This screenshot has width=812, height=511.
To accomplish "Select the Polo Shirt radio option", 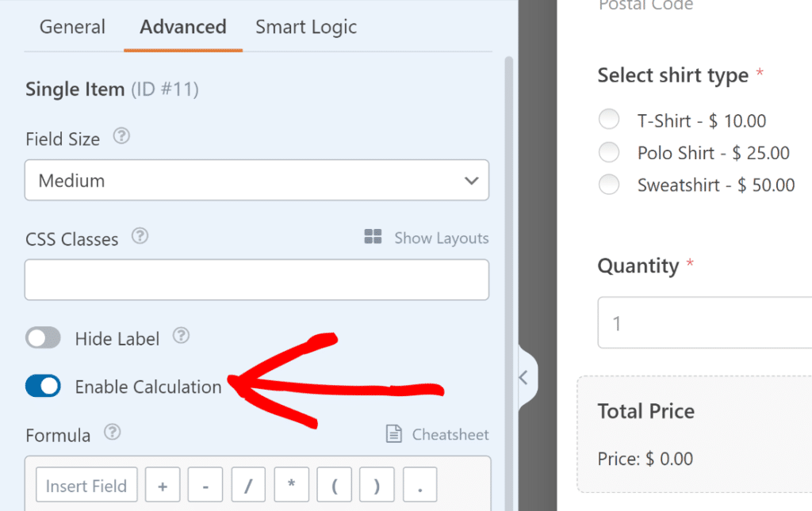I will (609, 151).
